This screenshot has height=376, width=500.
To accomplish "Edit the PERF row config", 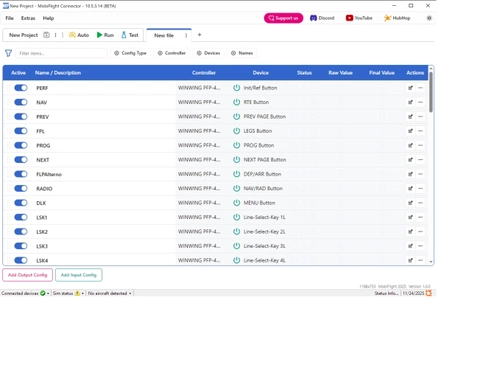I will [x=410, y=88].
